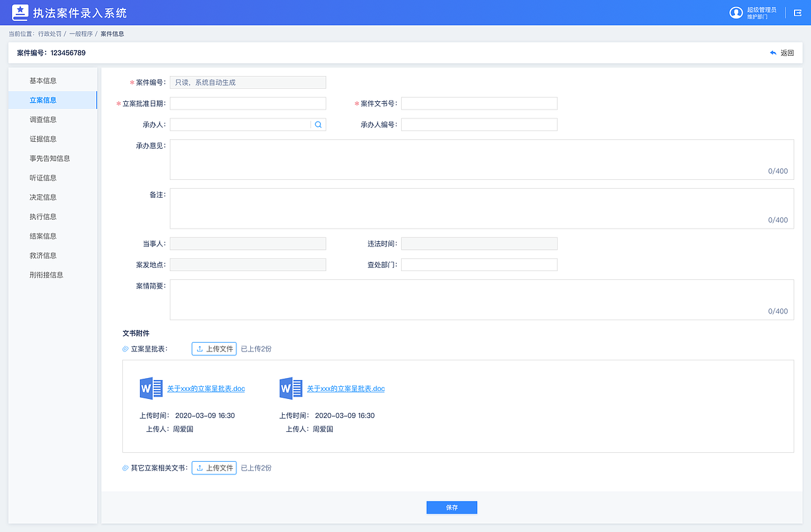The width and height of the screenshot is (811, 532).
Task: Go to 事先告知信息 section
Action: pyautogui.click(x=53, y=158)
